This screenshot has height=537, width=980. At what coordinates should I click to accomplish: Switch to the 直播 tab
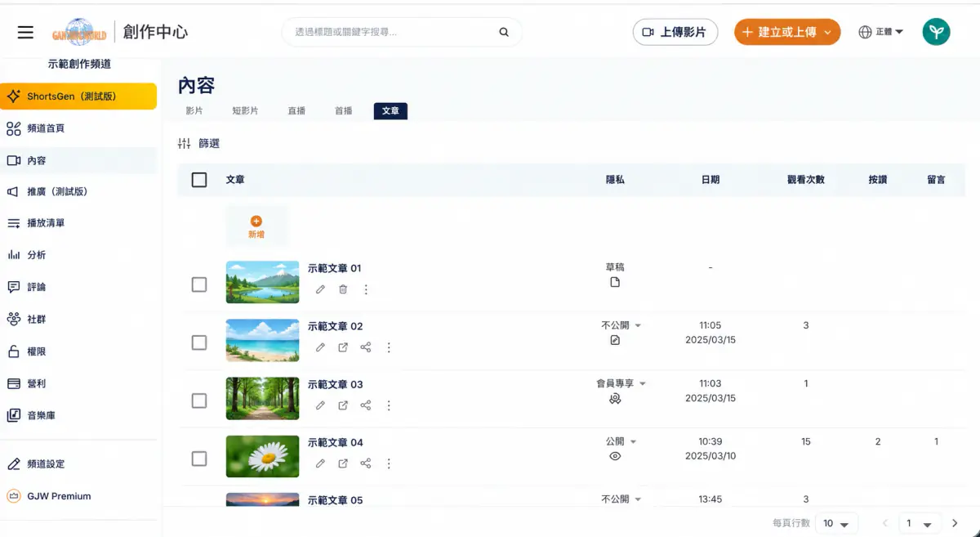pos(296,110)
